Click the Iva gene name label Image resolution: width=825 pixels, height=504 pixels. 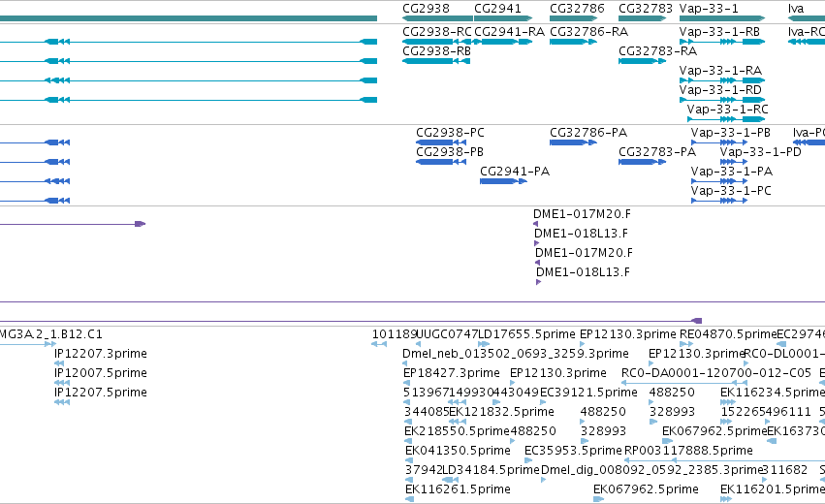click(x=796, y=9)
